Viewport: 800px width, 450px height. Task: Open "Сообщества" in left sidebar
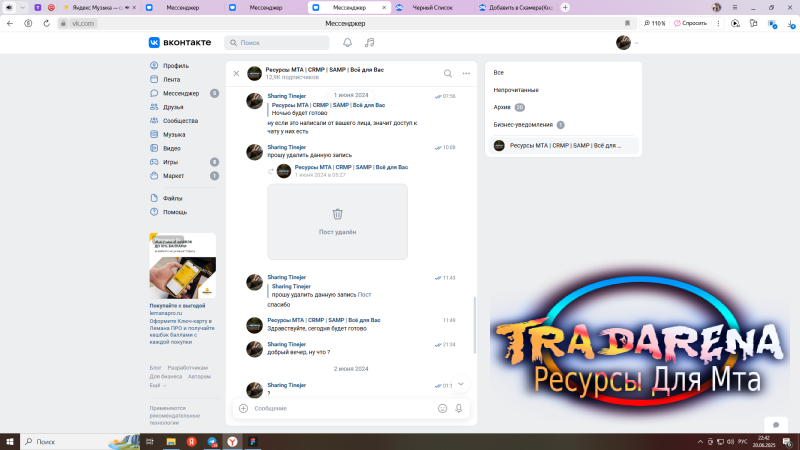click(180, 120)
